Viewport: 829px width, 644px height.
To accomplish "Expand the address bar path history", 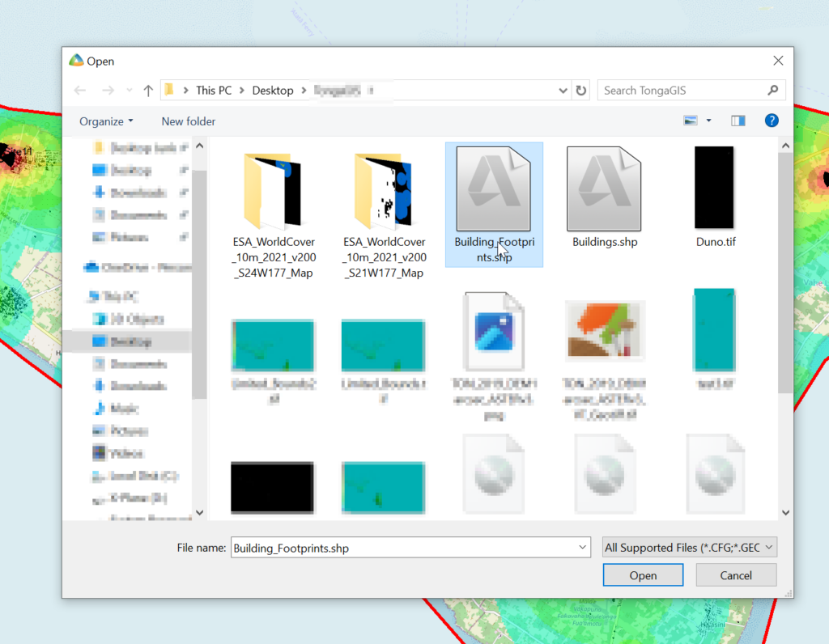I will 563,91.
